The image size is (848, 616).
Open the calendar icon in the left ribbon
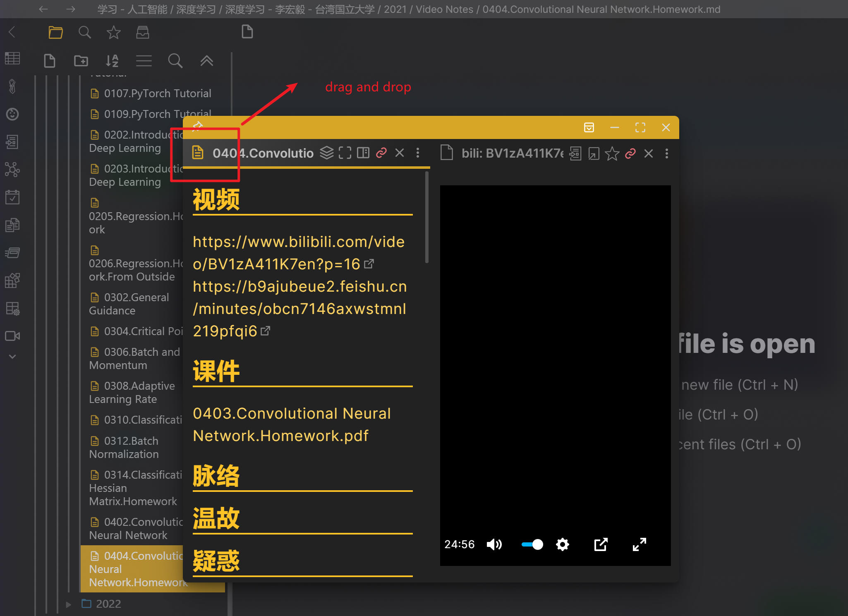12,197
